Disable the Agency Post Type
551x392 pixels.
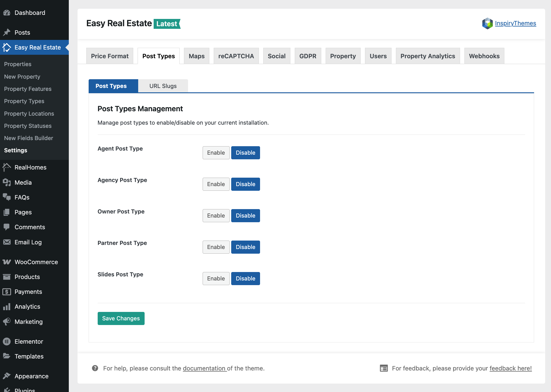point(245,184)
